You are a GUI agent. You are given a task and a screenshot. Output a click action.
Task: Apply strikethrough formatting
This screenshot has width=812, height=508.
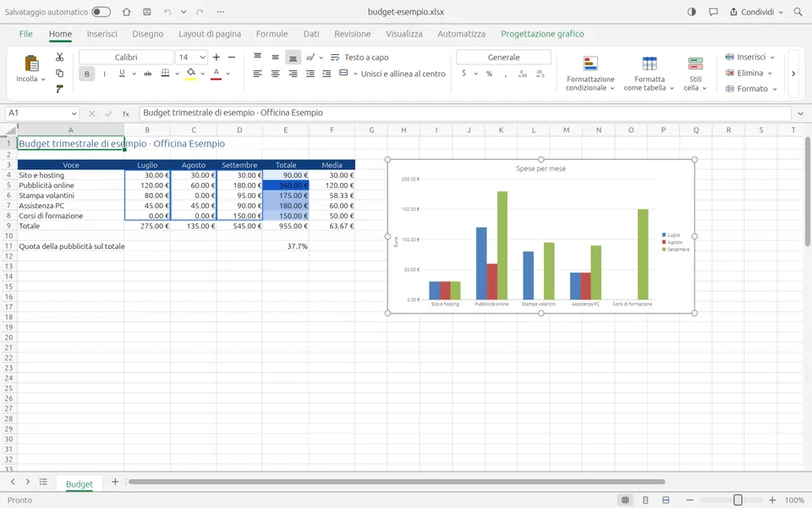tap(147, 74)
